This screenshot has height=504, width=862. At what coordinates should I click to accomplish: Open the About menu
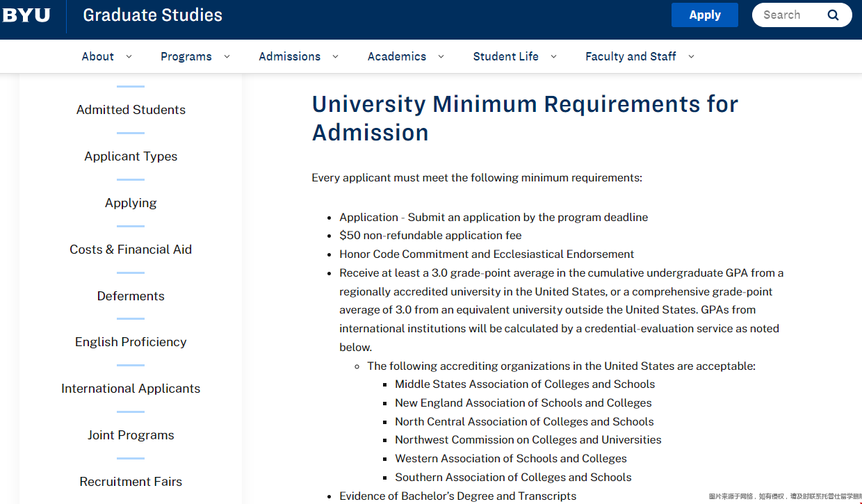point(97,57)
